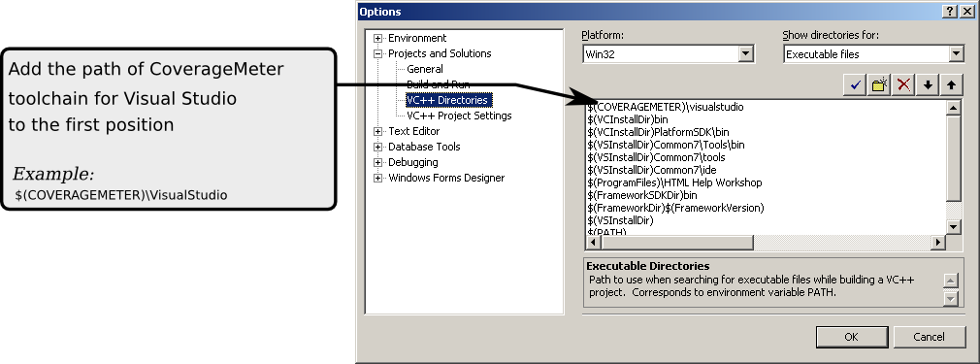Select General under Projects and Solutions

[425, 69]
